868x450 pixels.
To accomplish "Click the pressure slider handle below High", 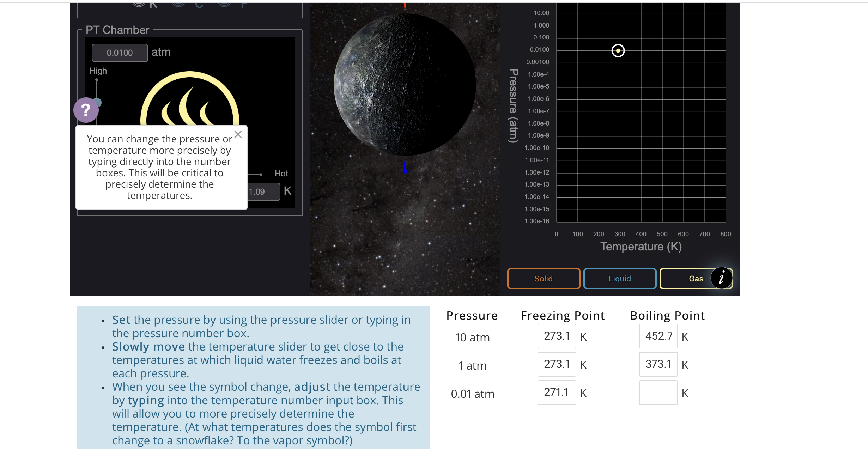I will [x=97, y=102].
